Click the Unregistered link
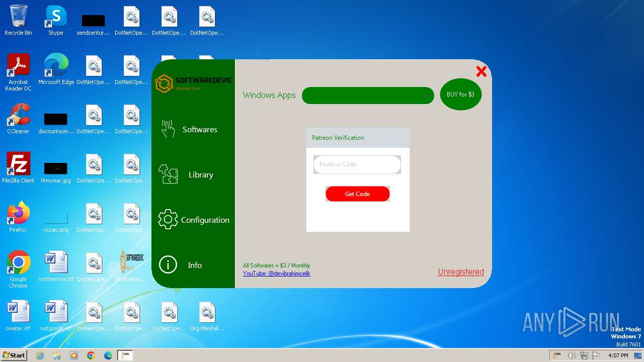 (461, 271)
